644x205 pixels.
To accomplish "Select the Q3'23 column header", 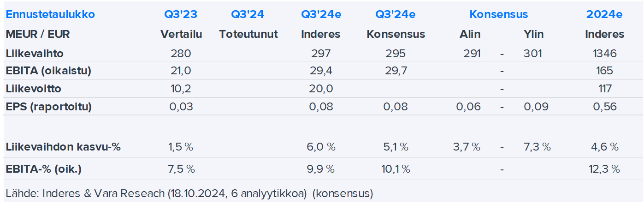I will [x=181, y=14].
